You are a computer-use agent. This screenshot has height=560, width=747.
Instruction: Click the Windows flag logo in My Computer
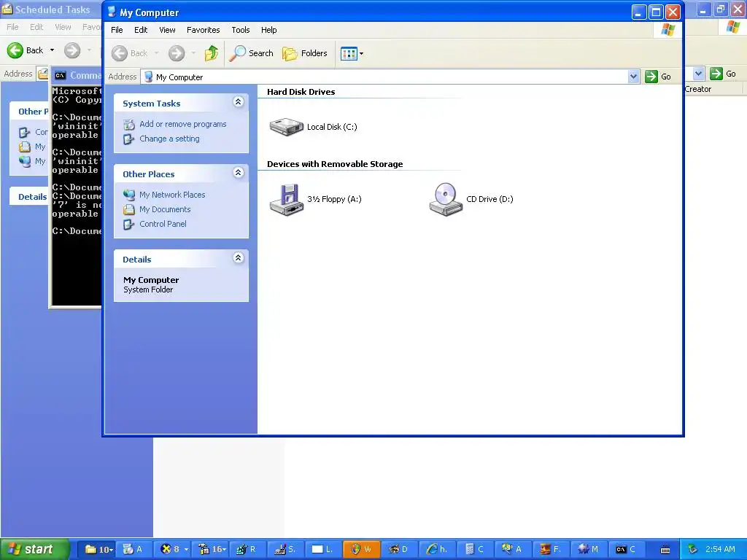[x=668, y=30]
